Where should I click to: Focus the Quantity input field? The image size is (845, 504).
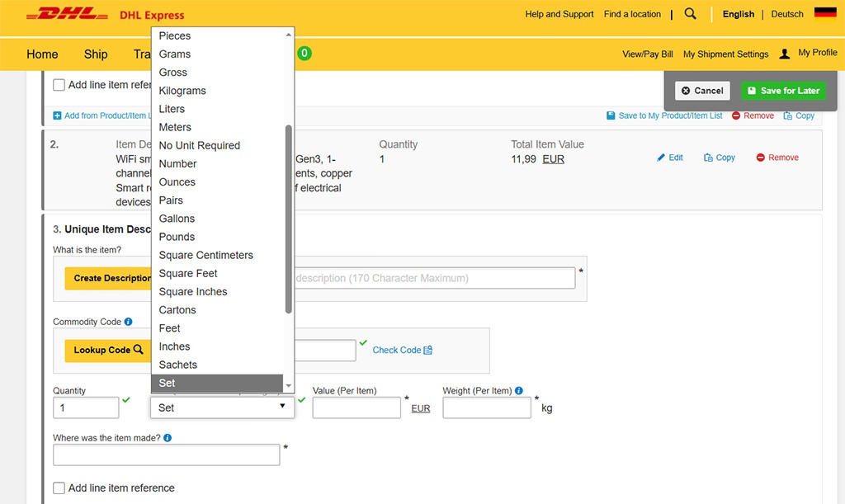coord(86,407)
